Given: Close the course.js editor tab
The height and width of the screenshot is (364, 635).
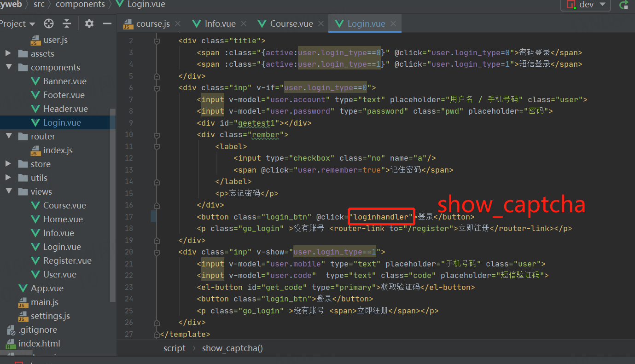Looking at the screenshot, I should (x=178, y=23).
